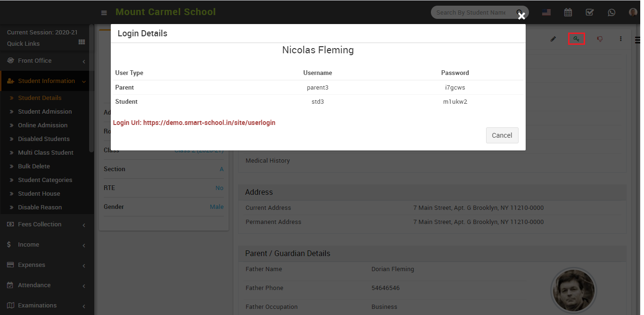Click the WhatsApp icon in header

pos(611,13)
